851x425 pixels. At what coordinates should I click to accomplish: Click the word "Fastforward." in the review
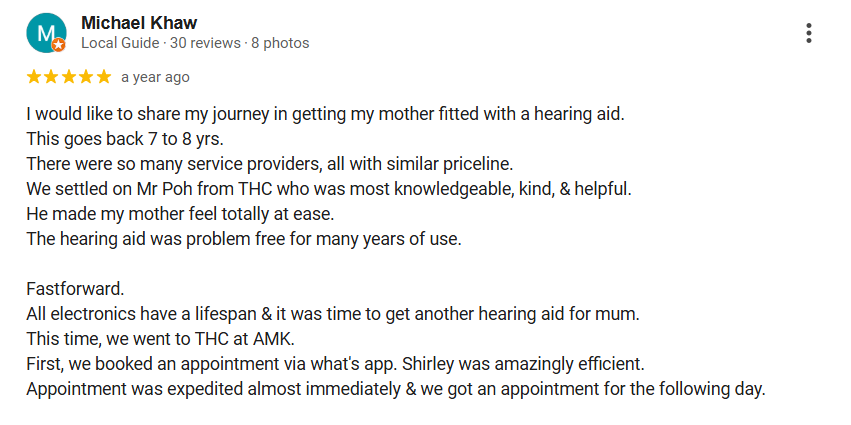75,289
